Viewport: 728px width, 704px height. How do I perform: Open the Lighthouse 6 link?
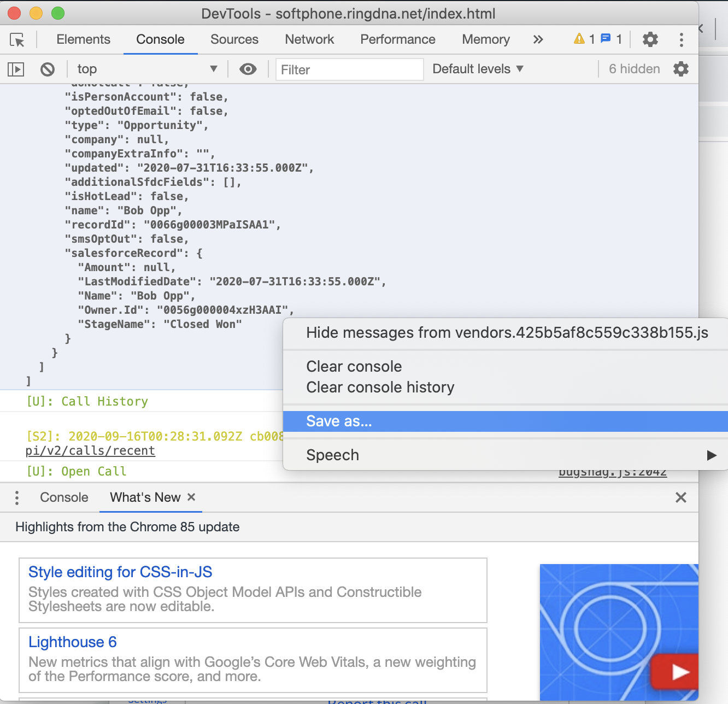72,642
